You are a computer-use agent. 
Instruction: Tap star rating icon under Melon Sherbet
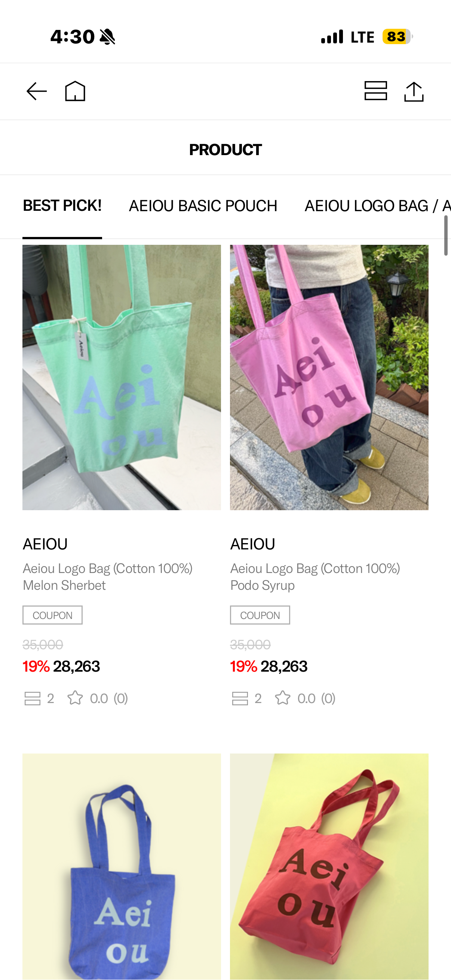point(75,698)
